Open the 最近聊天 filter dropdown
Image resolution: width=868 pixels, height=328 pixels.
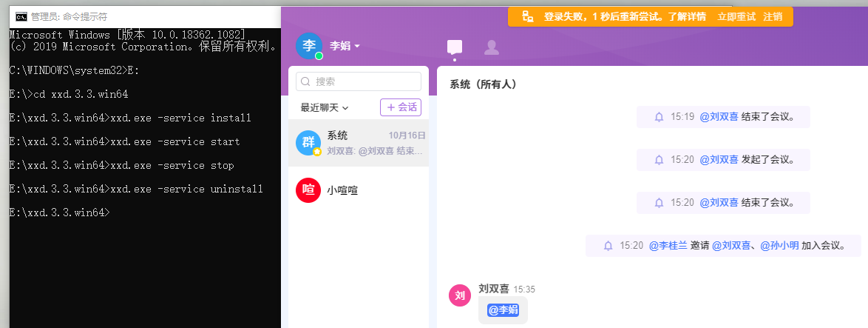[x=325, y=108]
